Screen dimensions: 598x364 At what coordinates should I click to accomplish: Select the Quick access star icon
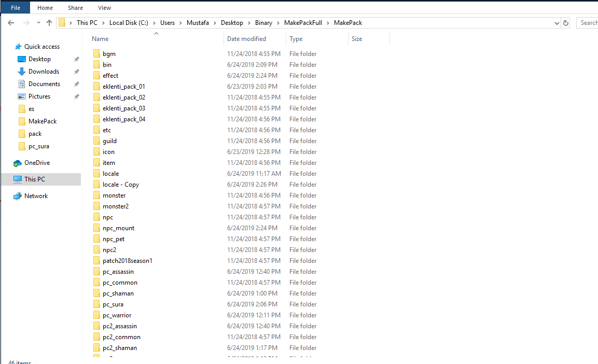tap(18, 47)
